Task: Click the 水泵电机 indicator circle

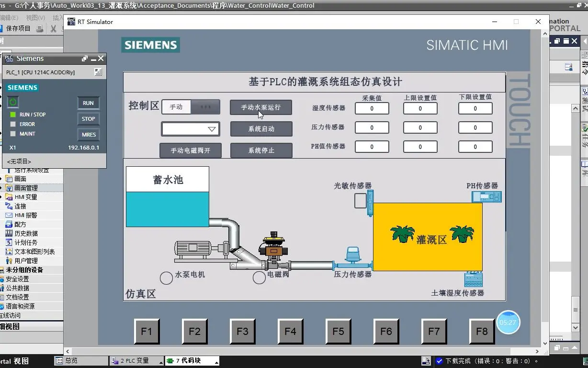Action: point(166,278)
